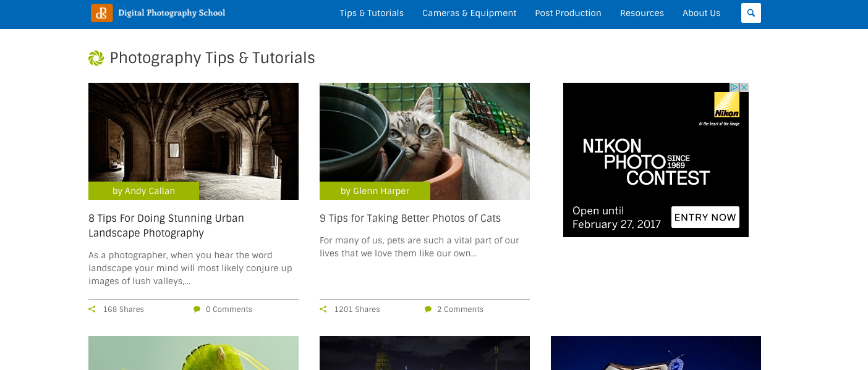The height and width of the screenshot is (370, 868).
Task: Click author tag by Andy Callan
Action: coord(143,191)
